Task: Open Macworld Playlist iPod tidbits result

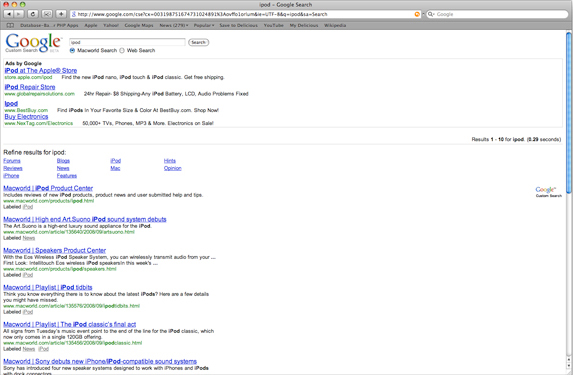Action: click(x=48, y=287)
